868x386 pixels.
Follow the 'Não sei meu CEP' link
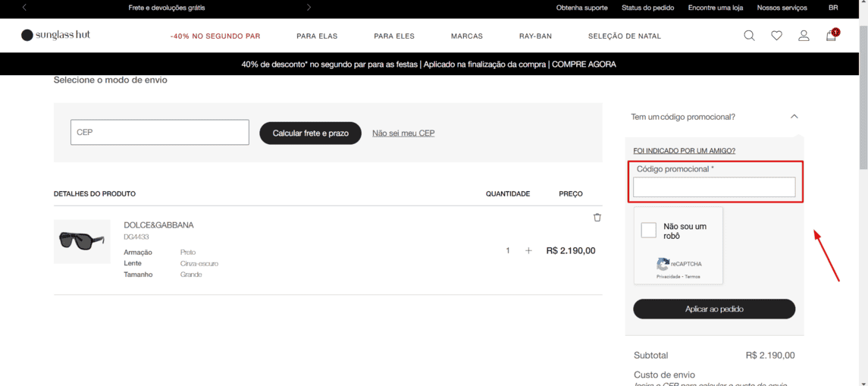point(403,133)
